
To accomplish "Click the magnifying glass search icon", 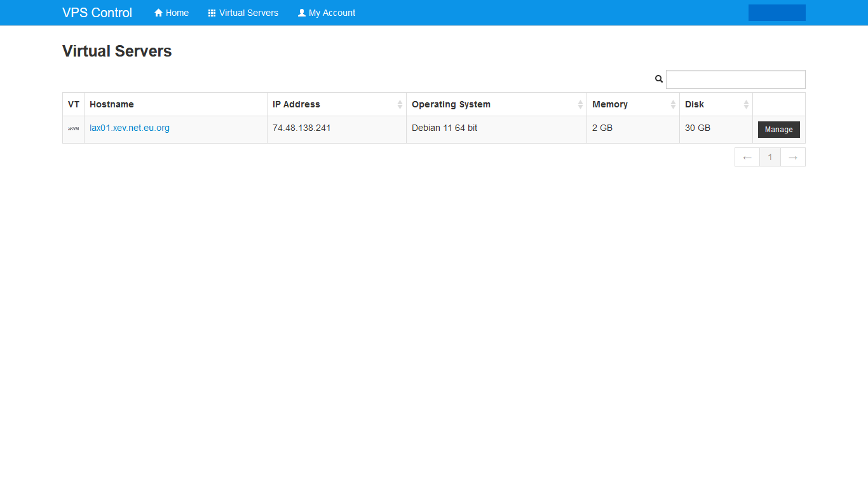I will coord(659,79).
